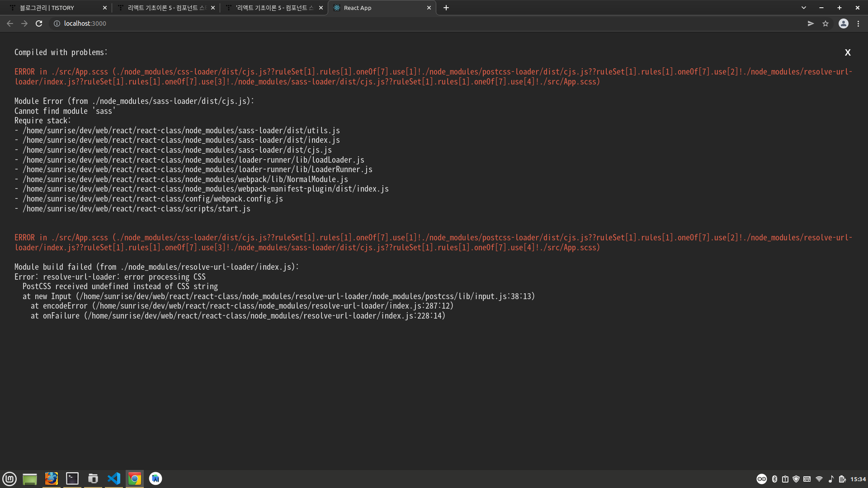Open the Linux Mint start menu

[x=9, y=479]
